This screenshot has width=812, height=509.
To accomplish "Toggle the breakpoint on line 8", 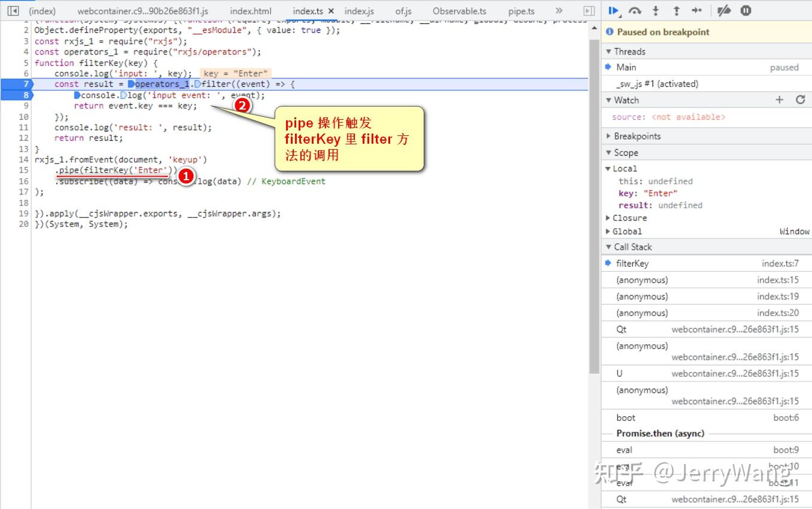I will pyautogui.click(x=23, y=95).
